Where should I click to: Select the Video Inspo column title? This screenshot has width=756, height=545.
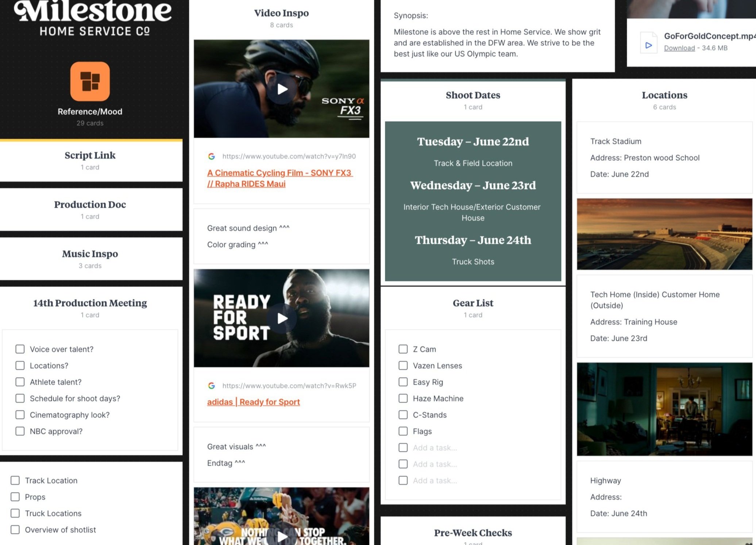tap(281, 13)
